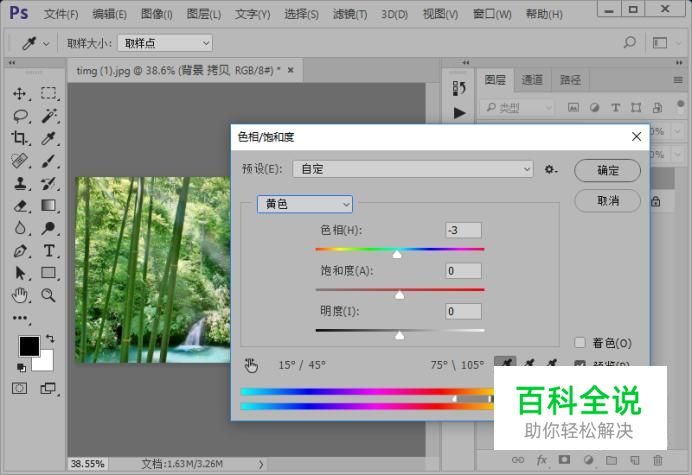Image resolution: width=692 pixels, height=475 pixels.
Task: Switch to the 通道 channels tab
Action: pyautogui.click(x=532, y=80)
